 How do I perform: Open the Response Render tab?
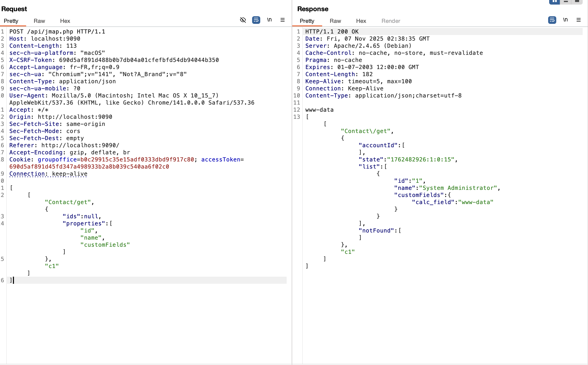tap(391, 21)
